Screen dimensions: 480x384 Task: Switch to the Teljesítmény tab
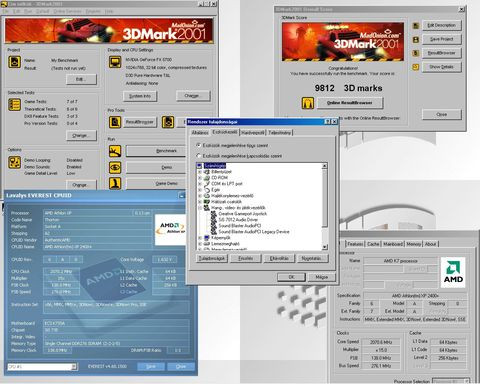click(x=280, y=133)
